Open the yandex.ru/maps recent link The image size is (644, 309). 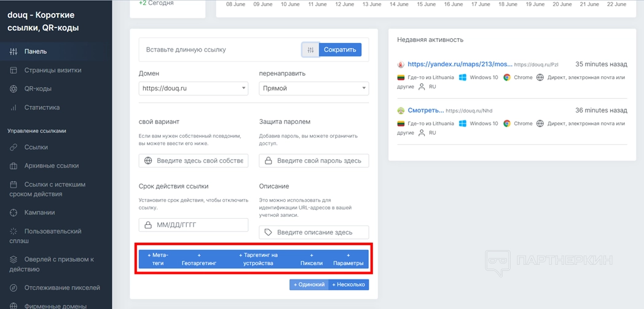pyautogui.click(x=460, y=64)
